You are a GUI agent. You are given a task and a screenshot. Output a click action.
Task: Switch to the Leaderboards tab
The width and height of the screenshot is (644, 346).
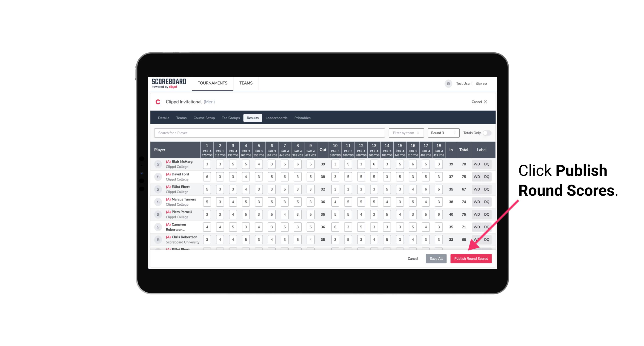pos(276,118)
